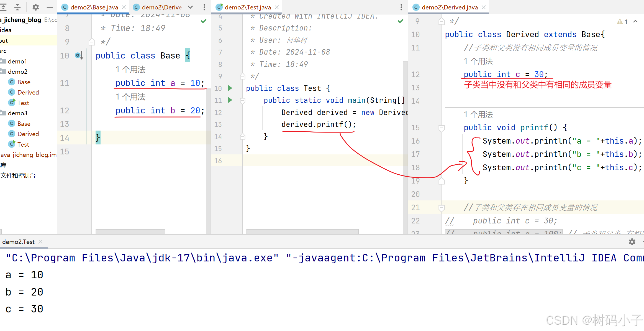Switch to the demo2\Base.java tab
Screen dimensions: 644x331
[x=94, y=7]
